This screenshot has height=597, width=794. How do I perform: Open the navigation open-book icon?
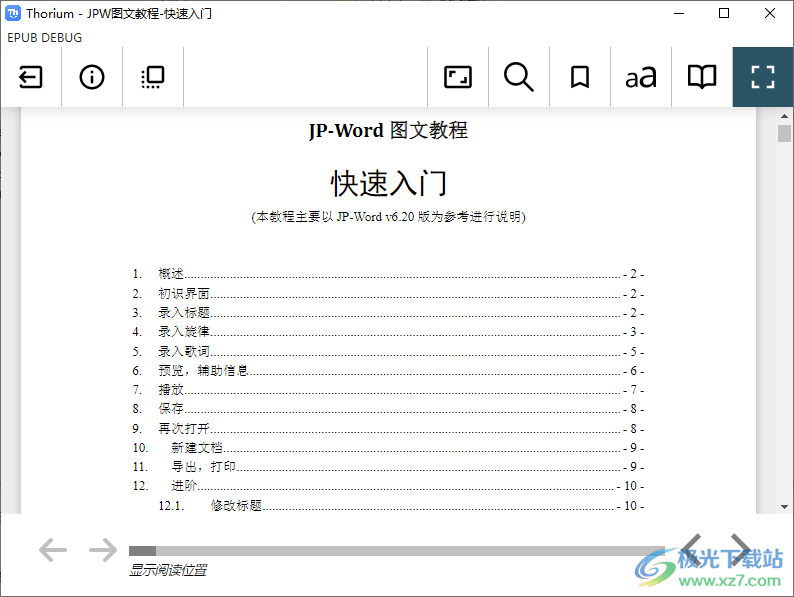(x=702, y=77)
